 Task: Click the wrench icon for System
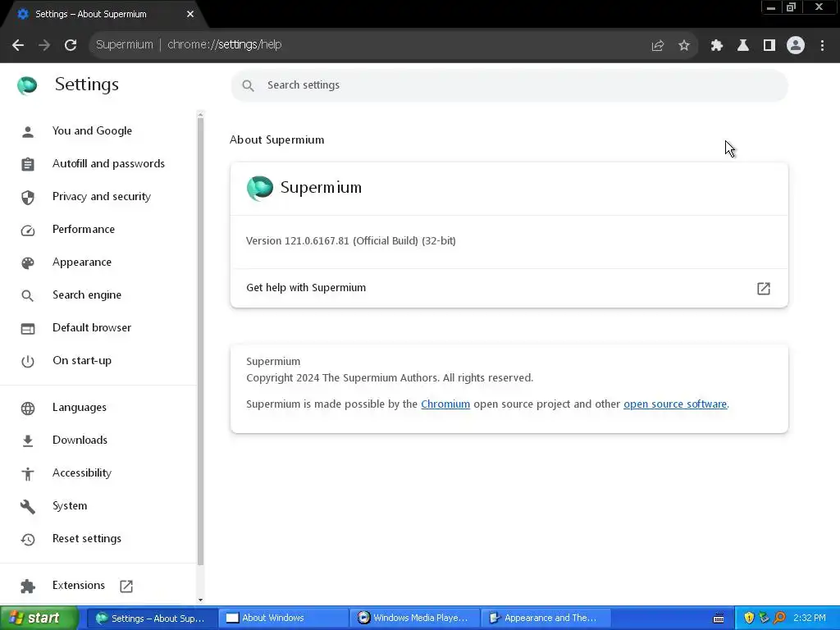point(27,506)
